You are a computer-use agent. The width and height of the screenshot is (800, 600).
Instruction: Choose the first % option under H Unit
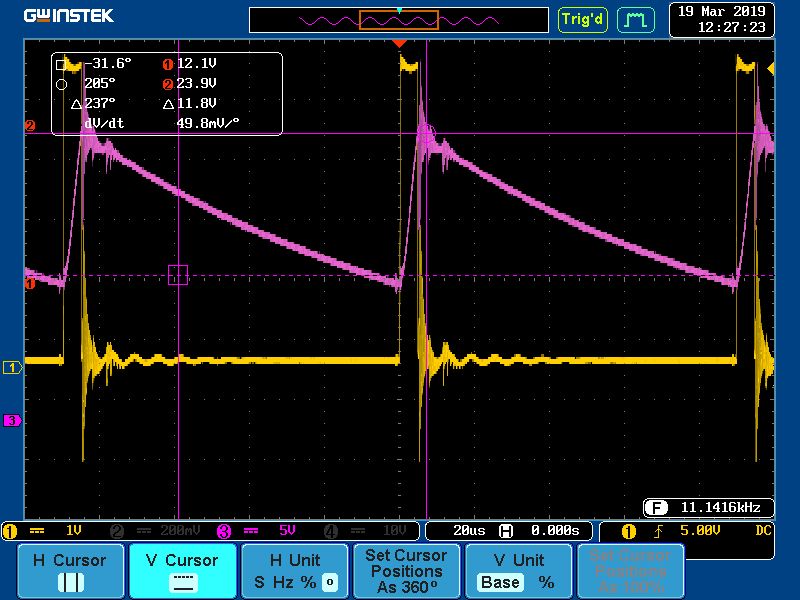pos(308,582)
